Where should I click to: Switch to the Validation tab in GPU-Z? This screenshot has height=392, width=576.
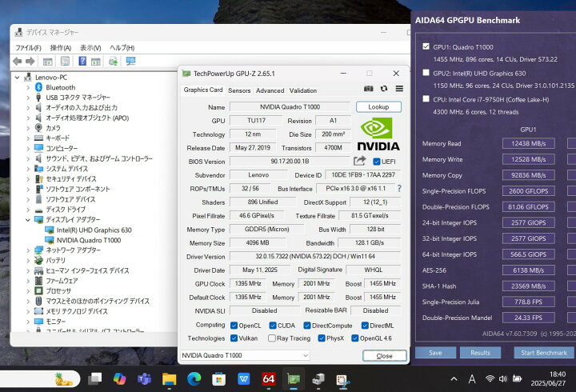(x=303, y=90)
